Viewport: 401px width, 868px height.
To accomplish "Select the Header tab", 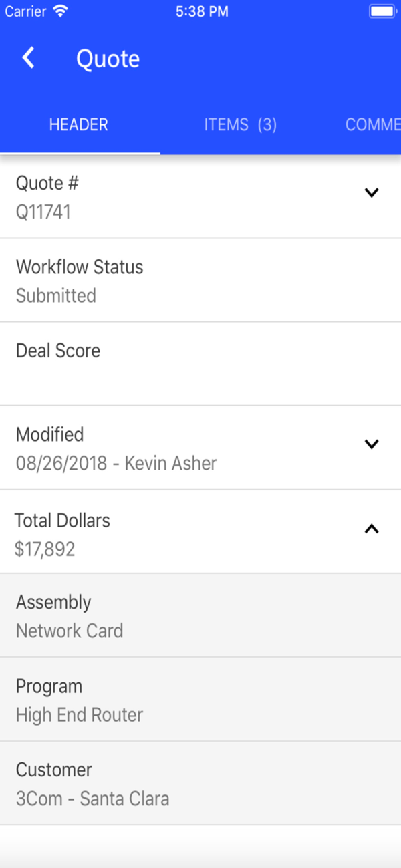I will (x=79, y=125).
